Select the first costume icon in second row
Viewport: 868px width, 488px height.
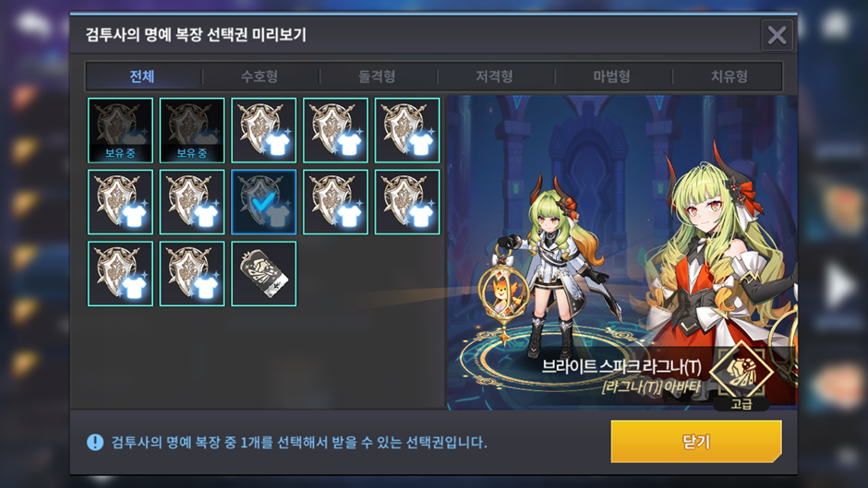click(x=120, y=202)
